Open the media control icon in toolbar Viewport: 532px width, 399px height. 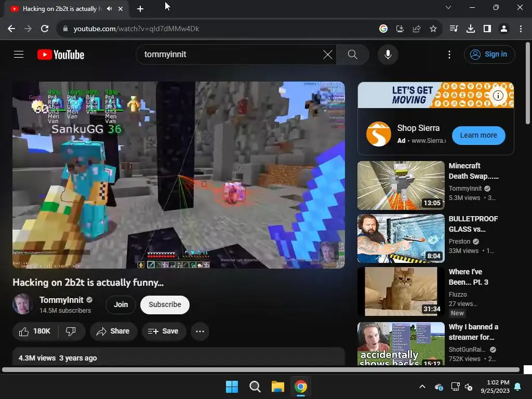click(x=454, y=29)
